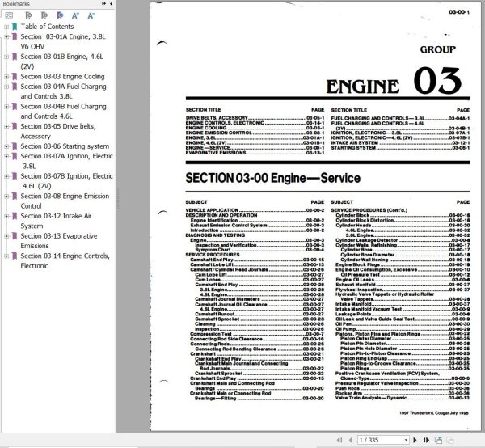
Task: Open Section 03-14 Engine Controls, Electronic
Action: (x=65, y=261)
